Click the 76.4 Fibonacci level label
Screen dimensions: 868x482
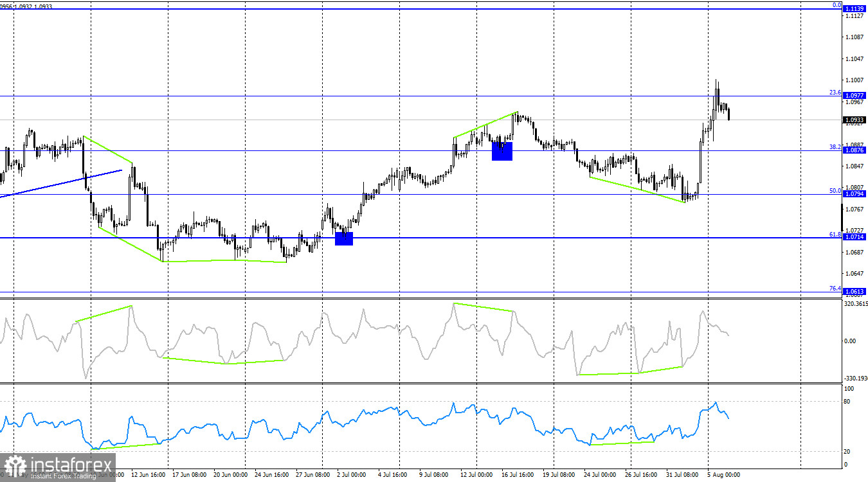pyautogui.click(x=835, y=289)
